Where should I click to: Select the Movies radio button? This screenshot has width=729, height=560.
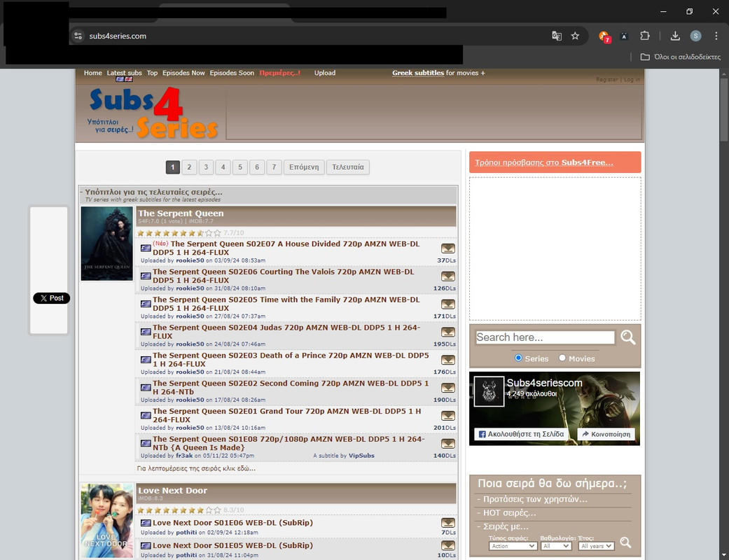(562, 358)
